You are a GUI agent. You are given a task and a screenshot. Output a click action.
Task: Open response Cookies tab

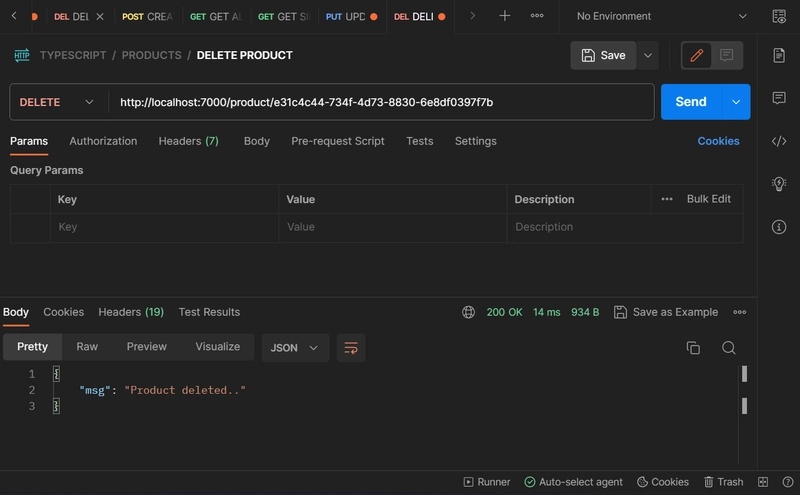(x=63, y=312)
